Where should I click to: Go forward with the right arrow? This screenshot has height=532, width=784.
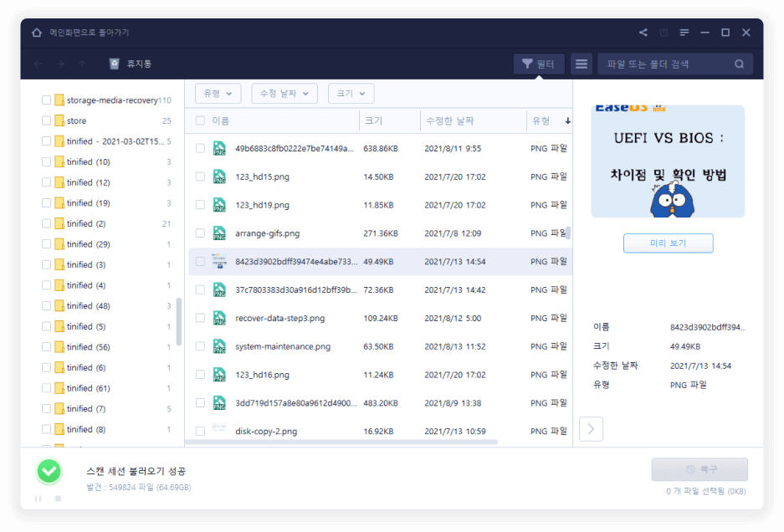60,64
